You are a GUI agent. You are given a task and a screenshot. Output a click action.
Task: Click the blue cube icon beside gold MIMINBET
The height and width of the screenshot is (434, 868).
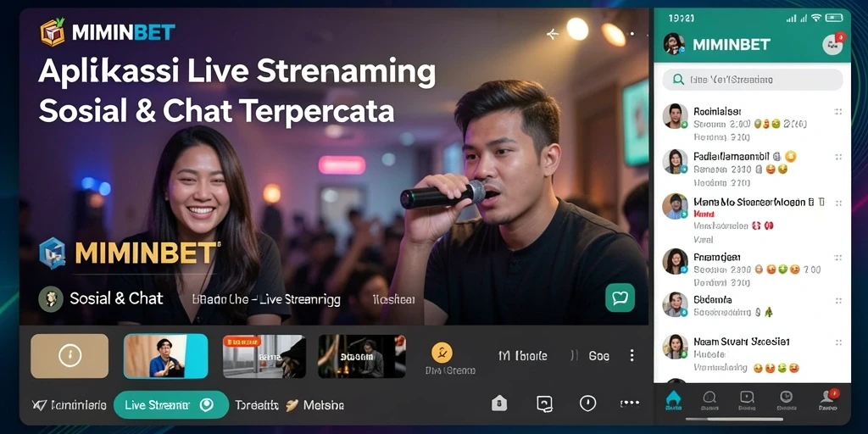click(x=53, y=253)
